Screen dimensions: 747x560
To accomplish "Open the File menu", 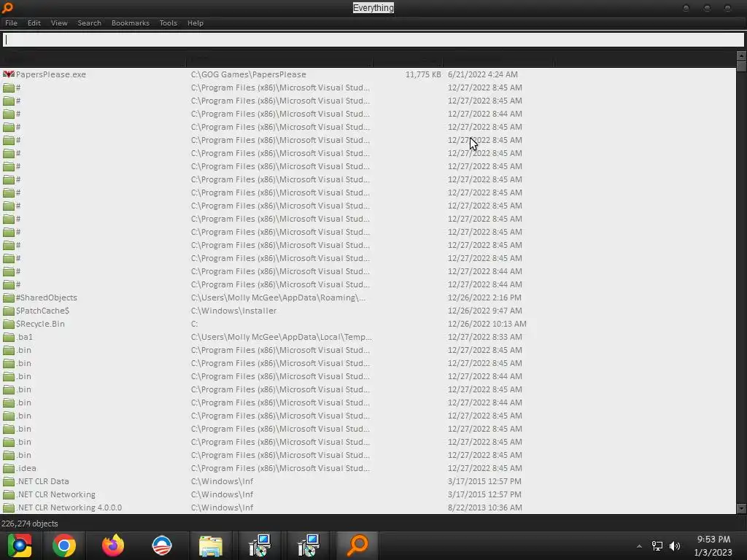I will coord(11,23).
